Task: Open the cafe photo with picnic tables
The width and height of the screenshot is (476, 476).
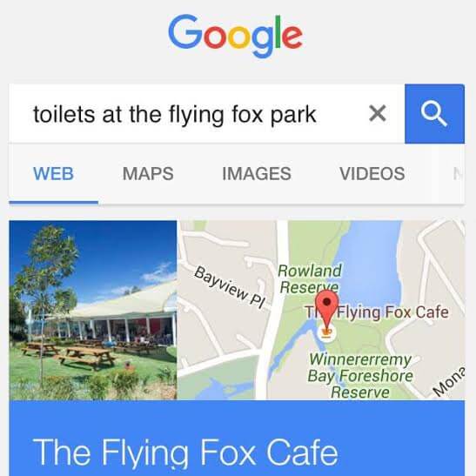Action: click(x=93, y=310)
